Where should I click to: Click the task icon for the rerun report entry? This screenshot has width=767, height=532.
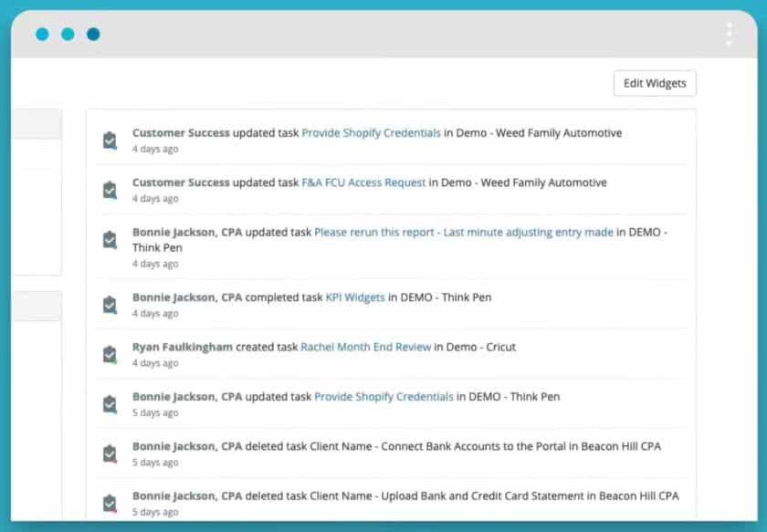pyautogui.click(x=110, y=240)
